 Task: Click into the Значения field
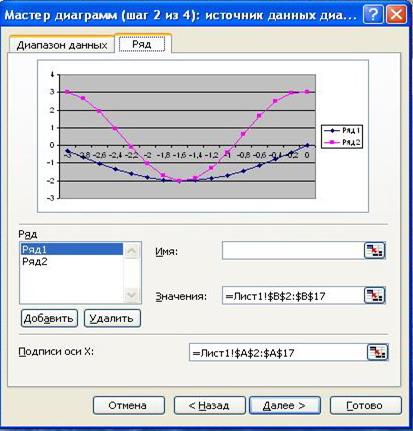point(293,295)
